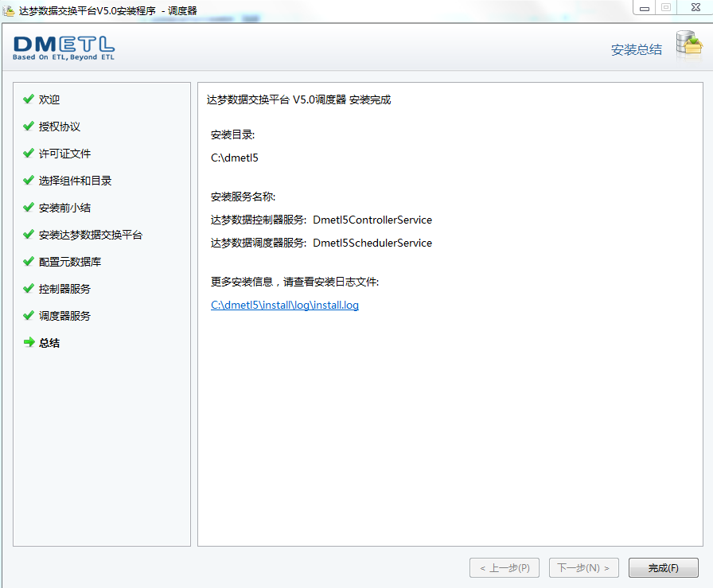Select the 授权协议 step label

pos(60,127)
